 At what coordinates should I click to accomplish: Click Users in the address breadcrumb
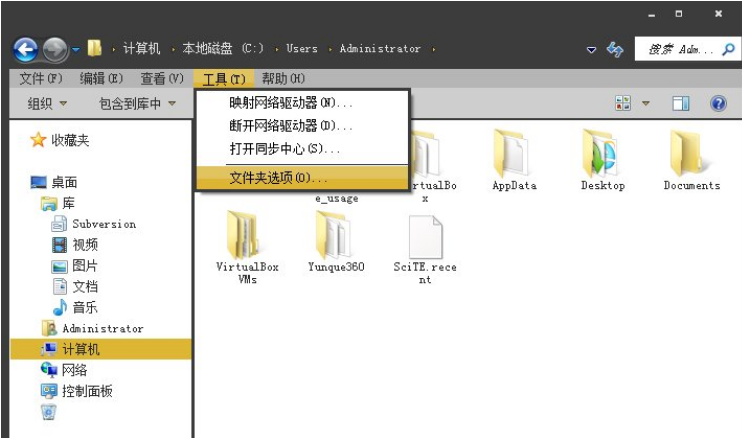pos(302,48)
